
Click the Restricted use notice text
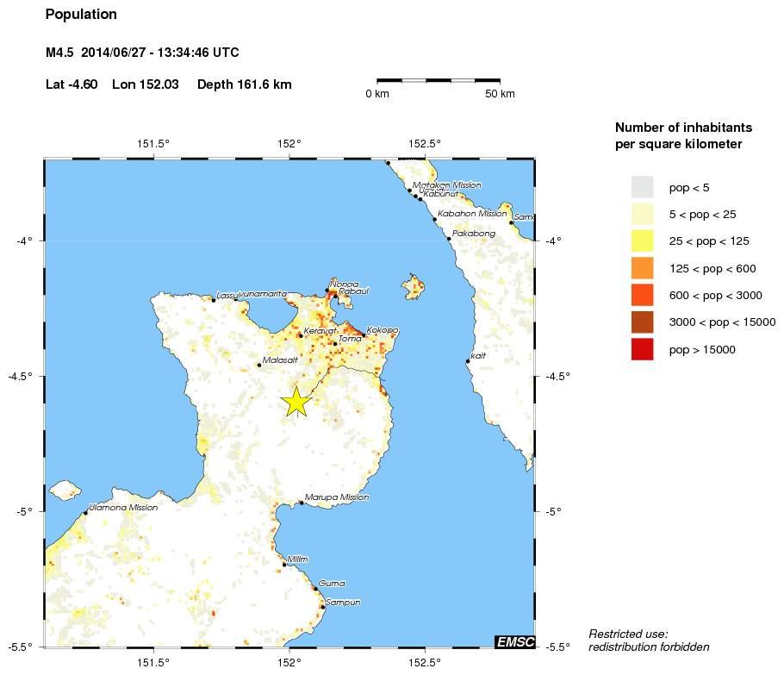coord(649,641)
